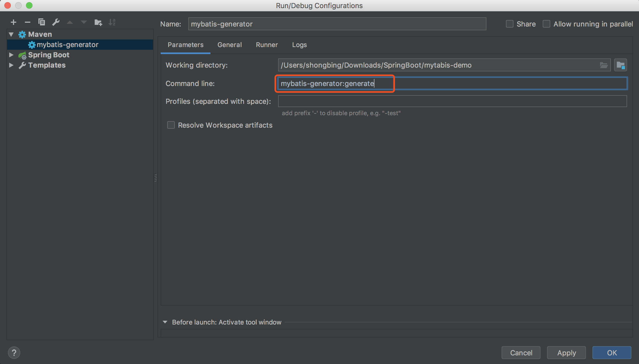639x364 pixels.
Task: Switch to the Runner tab
Action: point(267,45)
